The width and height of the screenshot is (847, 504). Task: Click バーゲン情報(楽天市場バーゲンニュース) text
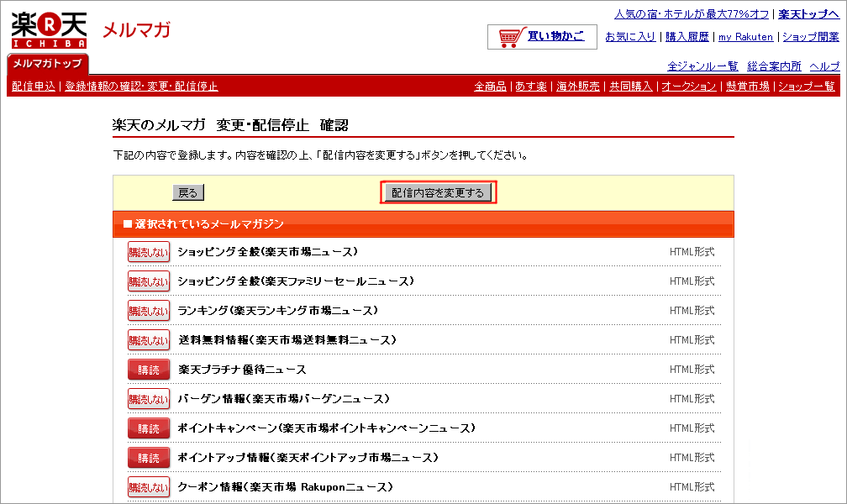[x=284, y=399]
